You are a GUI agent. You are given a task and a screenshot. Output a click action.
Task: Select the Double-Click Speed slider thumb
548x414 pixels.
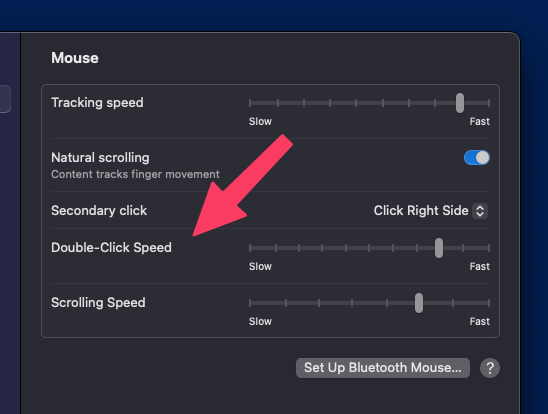coord(439,248)
